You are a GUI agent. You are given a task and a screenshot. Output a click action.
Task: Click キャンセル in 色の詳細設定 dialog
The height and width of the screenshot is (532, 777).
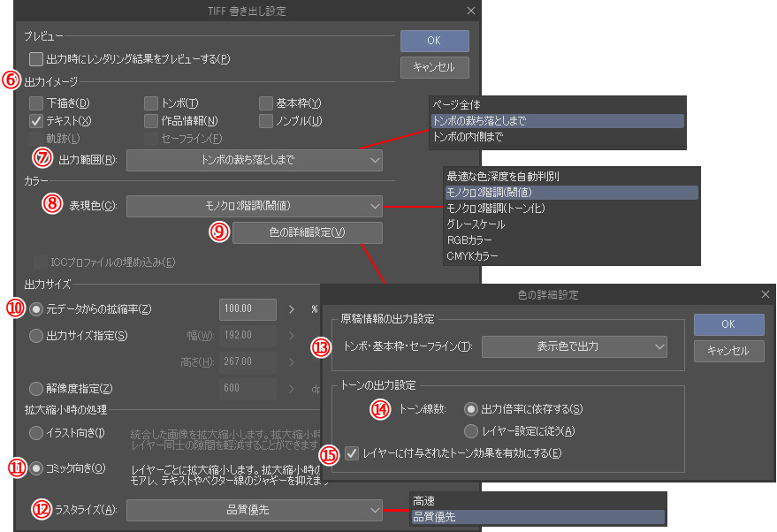coord(728,351)
